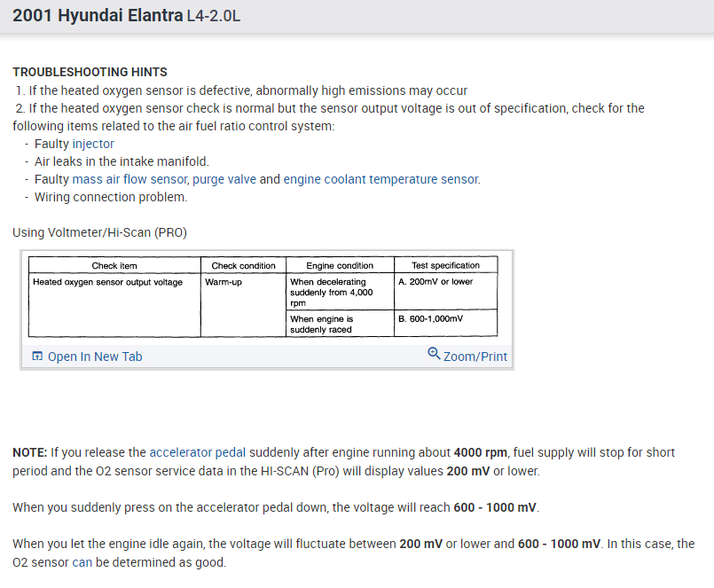Click the Using Voltmeter/Hi-Scan (PRO) caption
This screenshot has height=588, width=714.
click(x=99, y=232)
